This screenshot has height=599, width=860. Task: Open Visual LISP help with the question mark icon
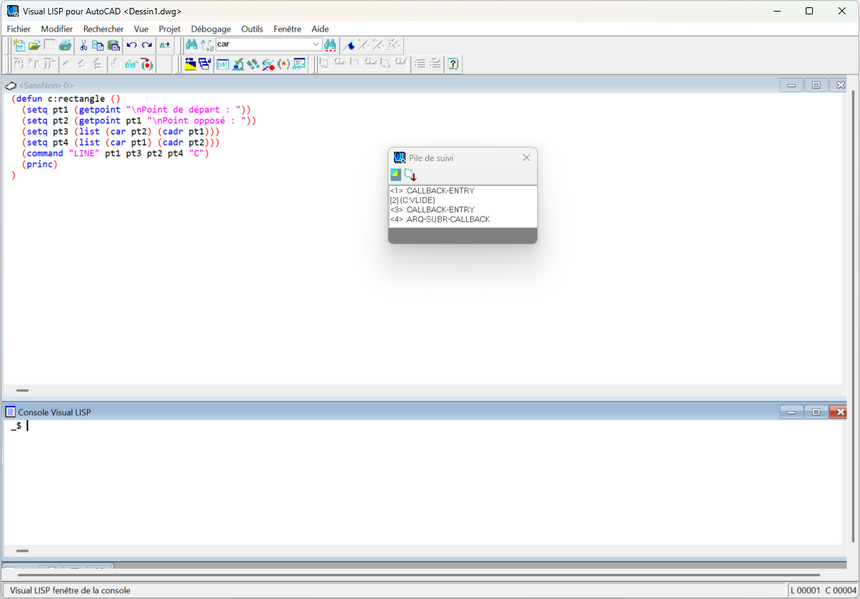tap(453, 63)
